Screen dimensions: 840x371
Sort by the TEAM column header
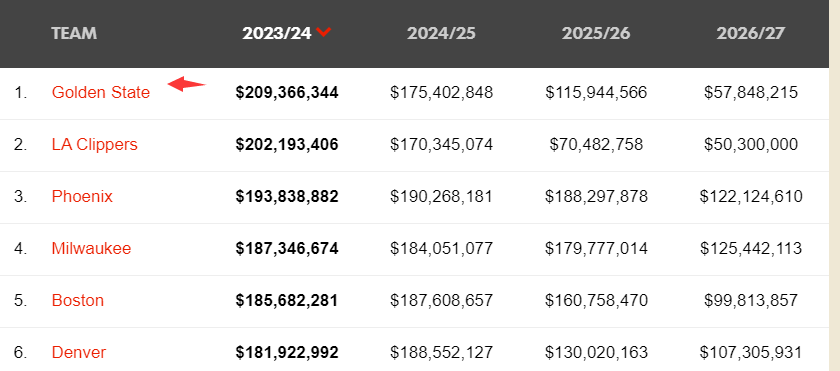74,33
